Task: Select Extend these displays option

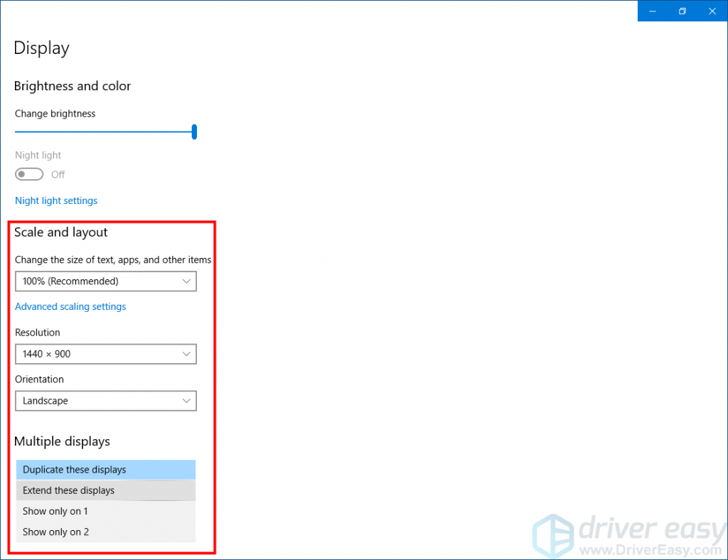Action: coord(105,490)
